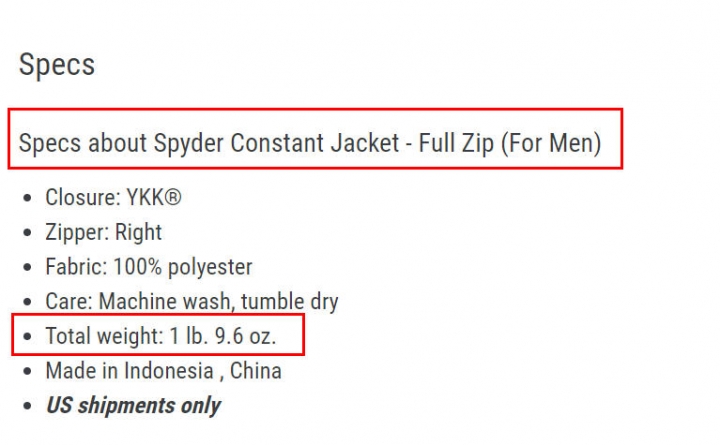This screenshot has height=445, width=720.
Task: Click the Spyder Constant Jacket specs subheading
Action: click(x=310, y=143)
